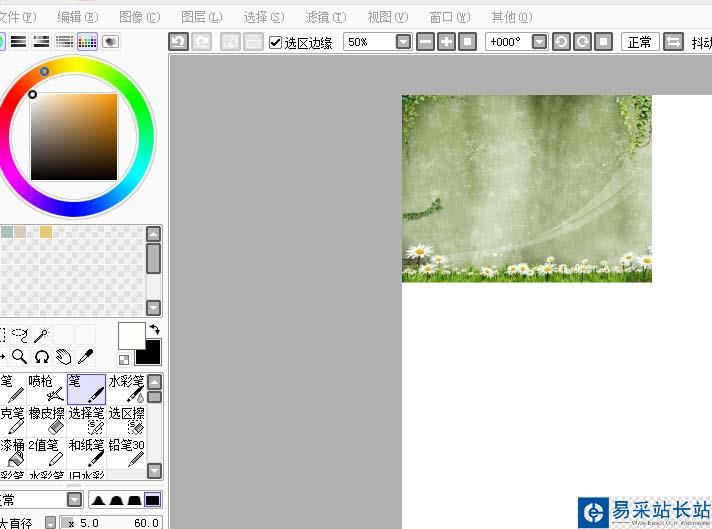The height and width of the screenshot is (529, 712).
Task: Open the +000° rotation angle dropdown
Action: click(x=539, y=42)
